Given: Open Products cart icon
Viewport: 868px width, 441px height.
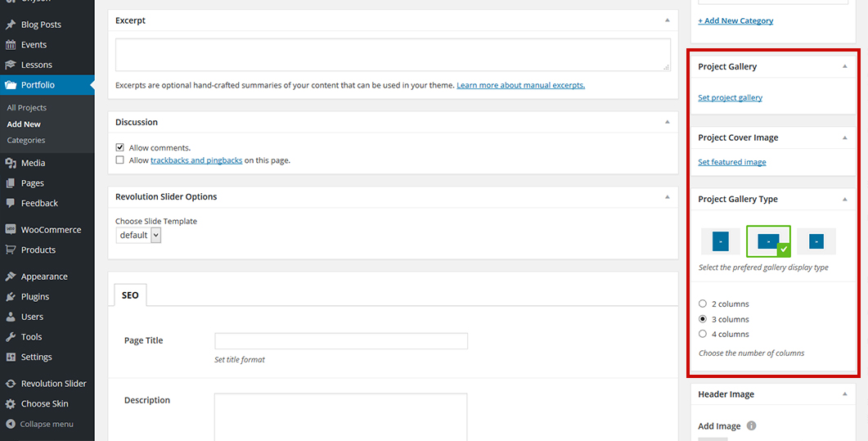Looking at the screenshot, I should point(11,250).
